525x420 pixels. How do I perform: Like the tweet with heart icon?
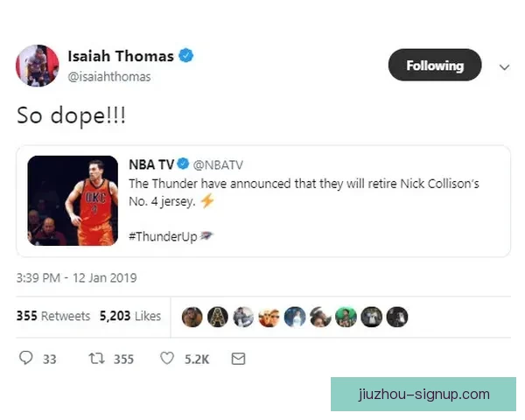click(x=167, y=358)
